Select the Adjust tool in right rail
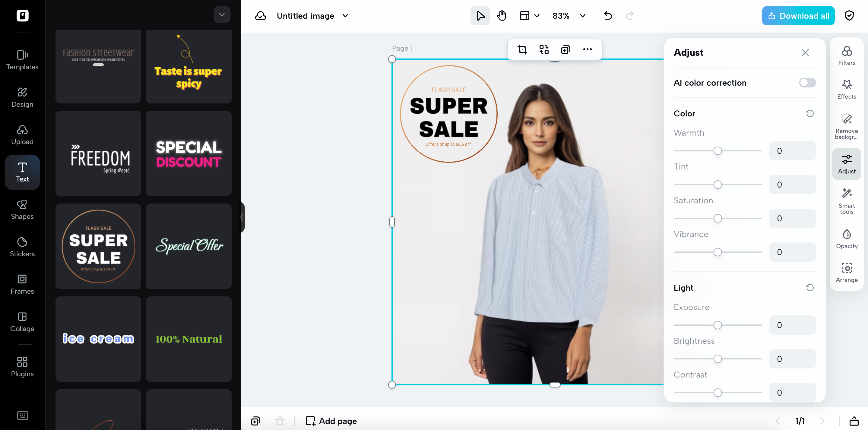Viewport: 868px width, 430px height. (x=846, y=164)
